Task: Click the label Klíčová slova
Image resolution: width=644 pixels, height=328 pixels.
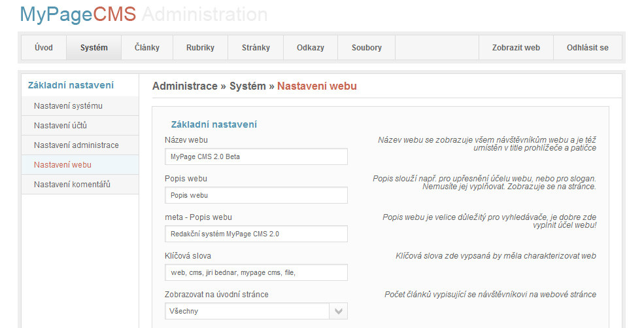Action: [188, 256]
